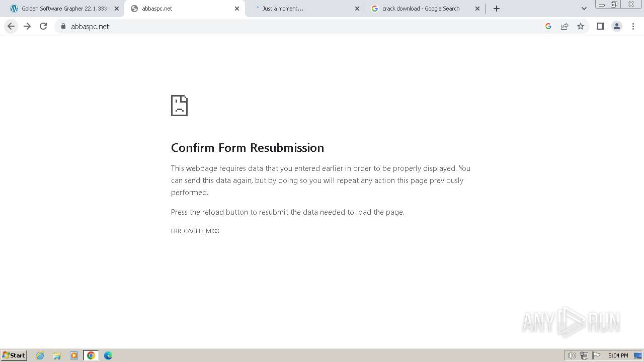Open the profile avatar menu
The height and width of the screenshot is (362, 644).
[617, 26]
